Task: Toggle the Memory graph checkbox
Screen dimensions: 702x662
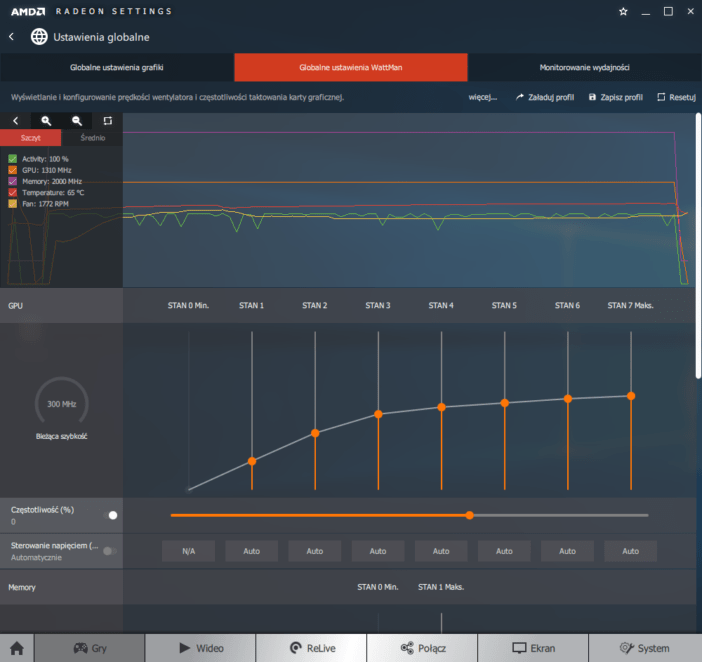Action: pos(13,181)
